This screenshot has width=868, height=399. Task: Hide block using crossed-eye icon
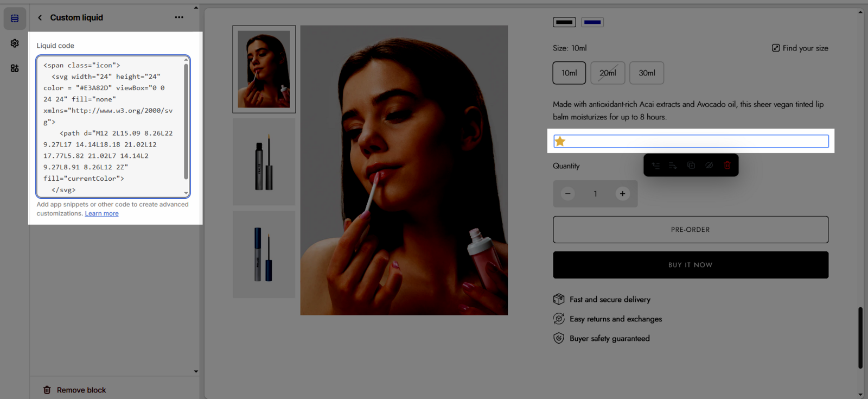click(x=709, y=166)
